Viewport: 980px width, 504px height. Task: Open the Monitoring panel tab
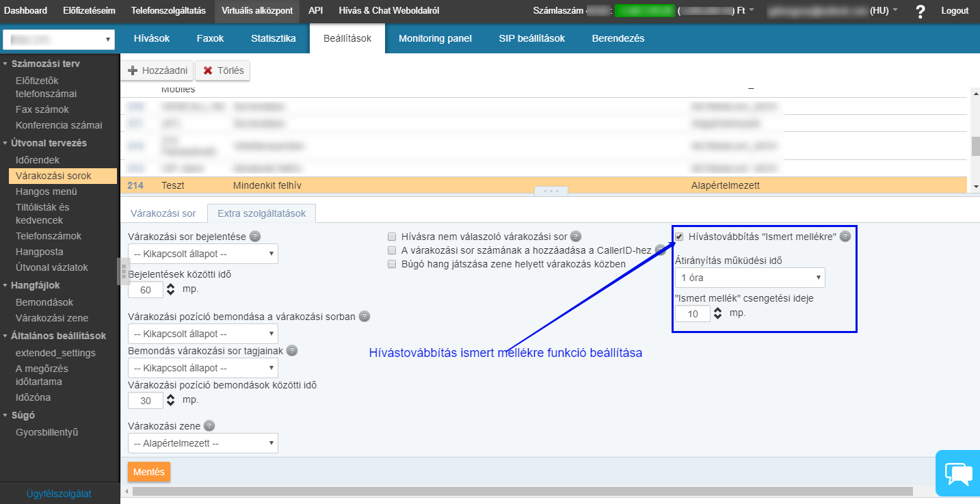(x=435, y=38)
